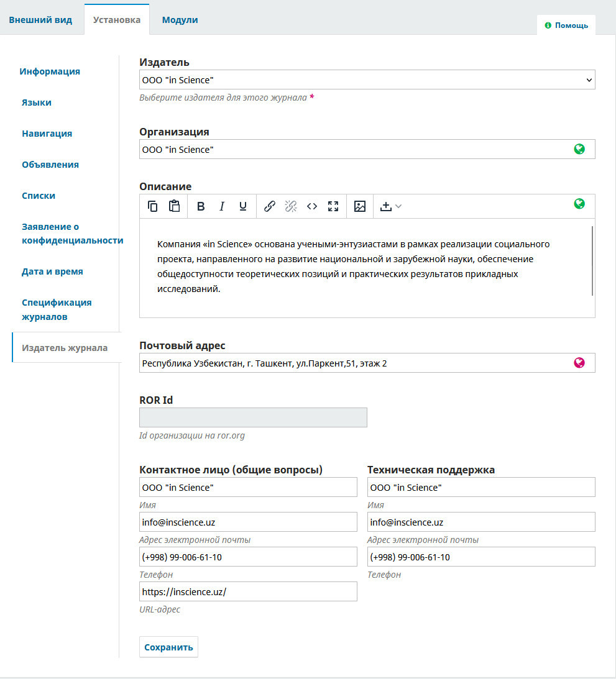Open the Помощь help link
Viewport: 616px width, 679px height.
pos(566,25)
